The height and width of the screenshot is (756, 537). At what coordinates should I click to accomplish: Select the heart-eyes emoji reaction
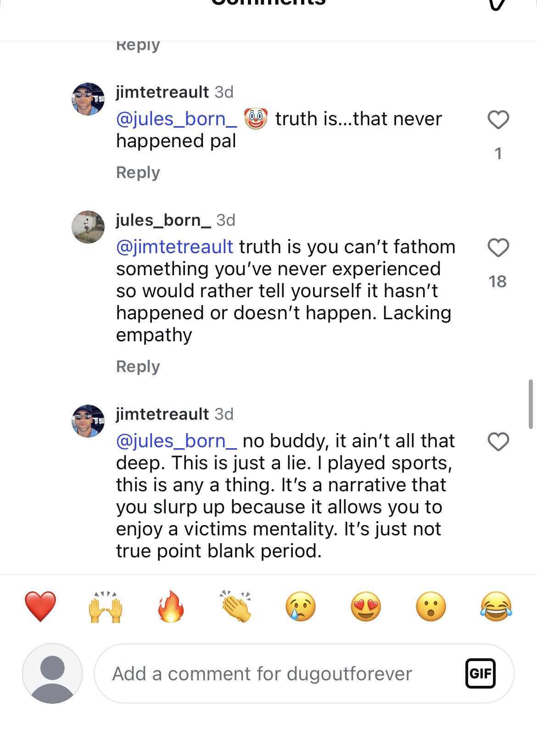pos(366,606)
